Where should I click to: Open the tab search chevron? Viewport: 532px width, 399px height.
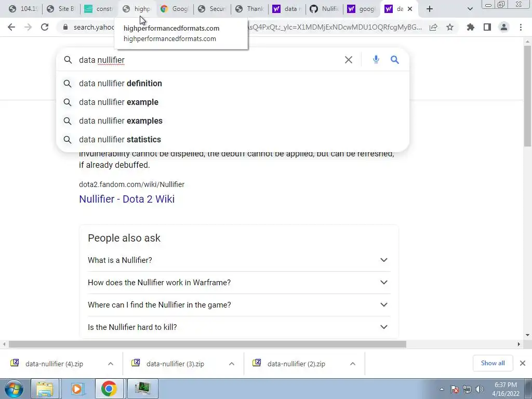pos(470,9)
